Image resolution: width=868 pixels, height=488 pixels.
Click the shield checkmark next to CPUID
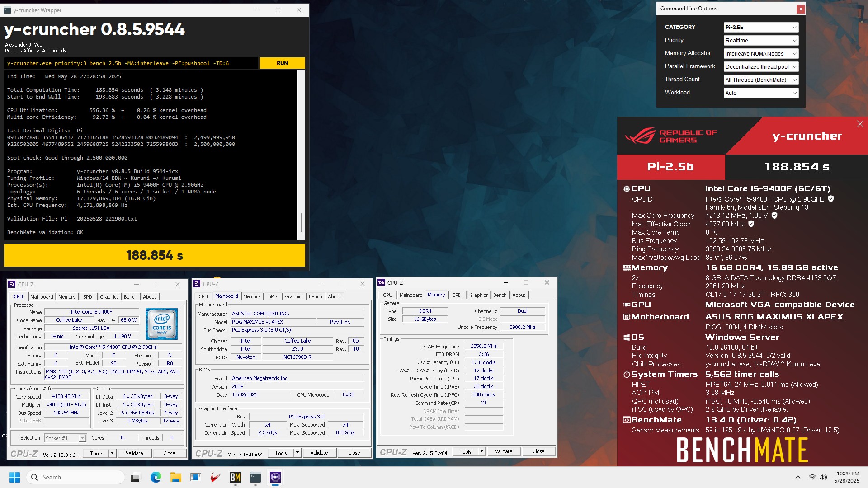pos(831,199)
